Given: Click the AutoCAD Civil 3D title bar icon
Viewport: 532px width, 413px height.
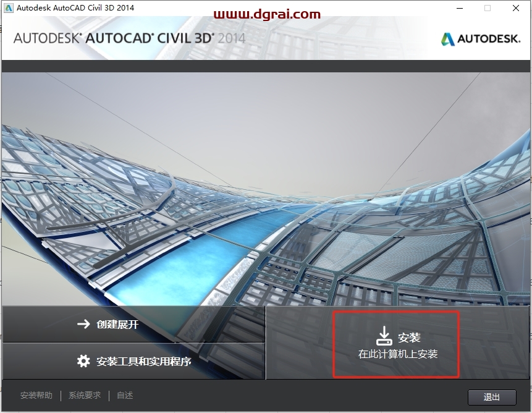Looking at the screenshot, I should pyautogui.click(x=9, y=8).
